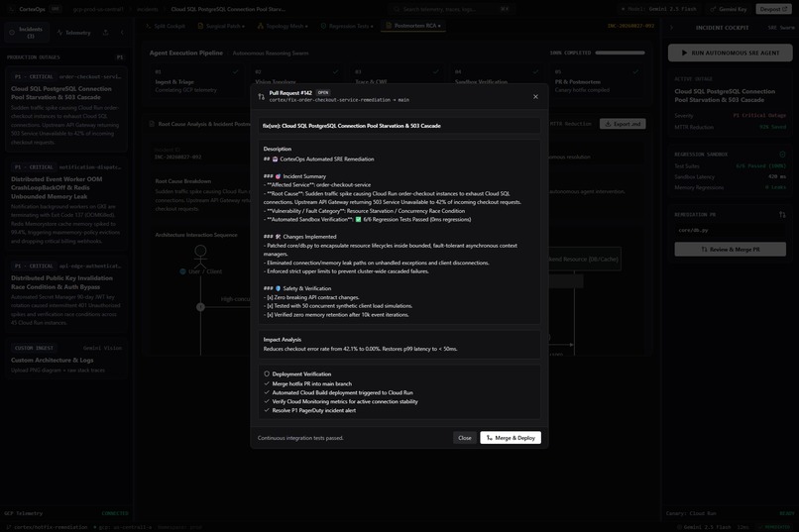The image size is (799, 532).
Task: Click the search telemetry, traces, logs field
Action: (450, 9)
